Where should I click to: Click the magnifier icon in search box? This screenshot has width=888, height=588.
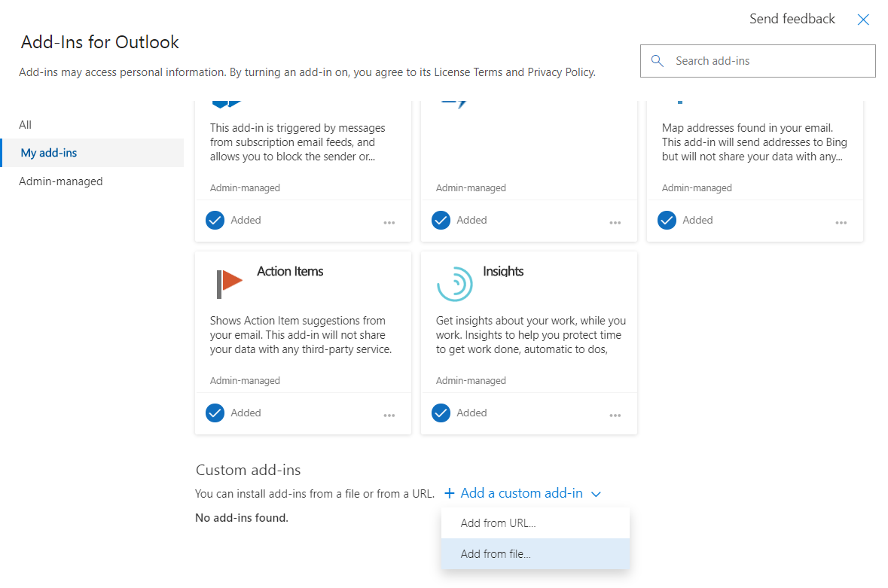658,61
